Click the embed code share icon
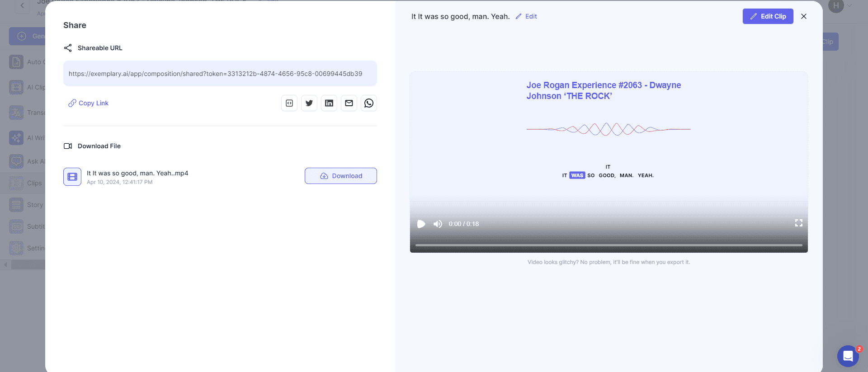Viewport: 868px width, 372px height. click(289, 103)
